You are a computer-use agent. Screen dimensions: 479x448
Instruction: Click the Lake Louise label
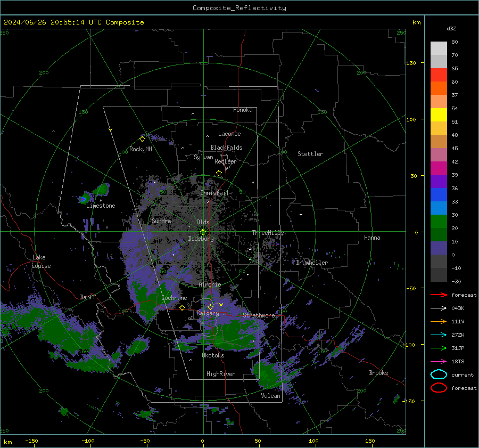click(41, 262)
